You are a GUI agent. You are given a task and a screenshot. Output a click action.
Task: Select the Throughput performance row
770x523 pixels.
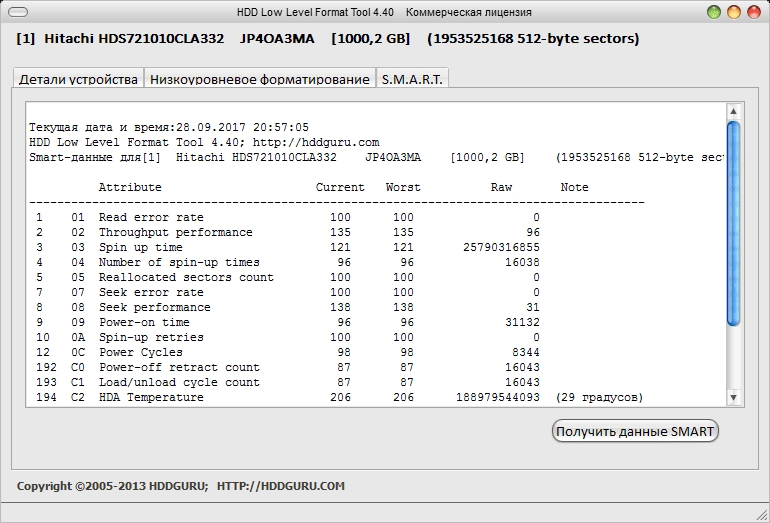click(x=287, y=232)
